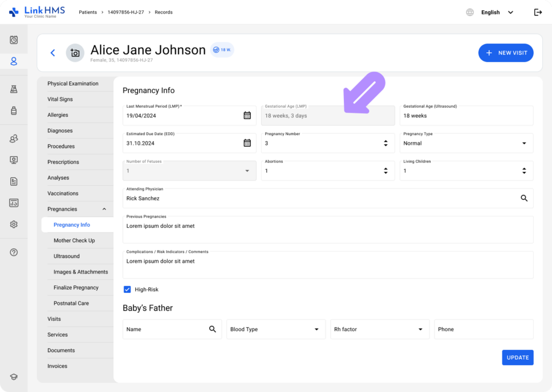Go to Vital Signs section
Viewport: 552px width, 392px height.
pyautogui.click(x=60, y=99)
